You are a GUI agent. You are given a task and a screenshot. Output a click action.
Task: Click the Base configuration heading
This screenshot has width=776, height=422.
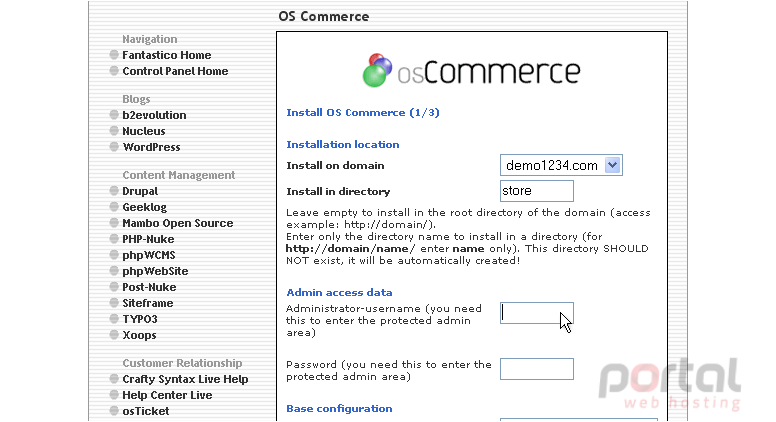point(339,409)
